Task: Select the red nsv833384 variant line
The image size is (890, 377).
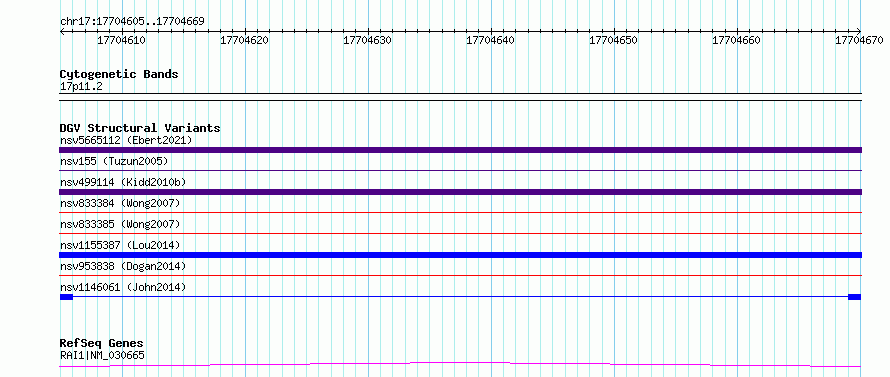Action: 460,212
